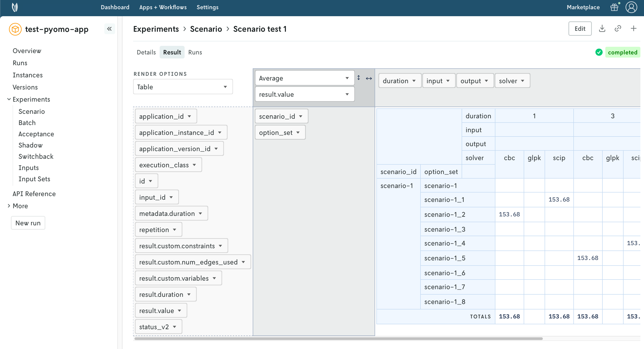Click the New run button
Image resolution: width=644 pixels, height=349 pixels.
pos(28,223)
